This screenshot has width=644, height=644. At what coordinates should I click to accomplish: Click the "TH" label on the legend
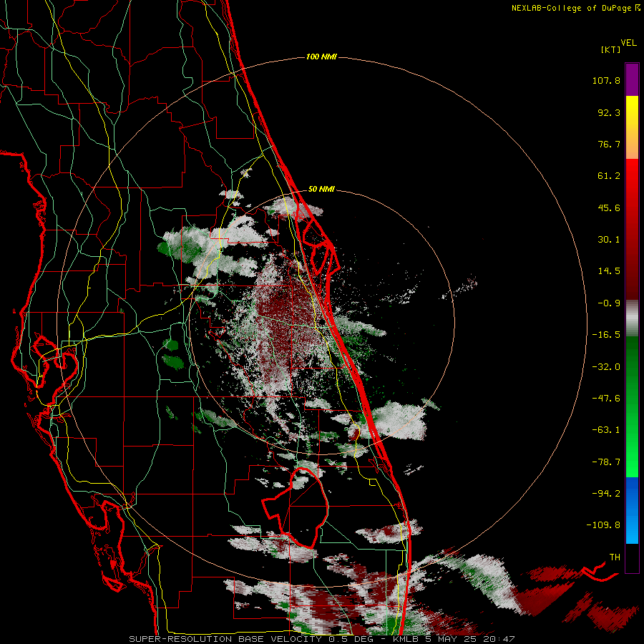[x=615, y=557]
